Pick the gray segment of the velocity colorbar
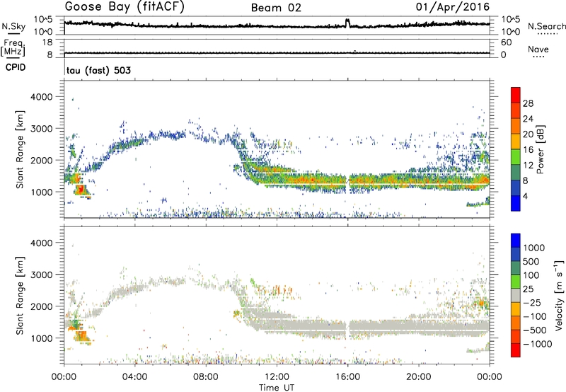The height and width of the screenshot is (392, 566). click(x=516, y=295)
